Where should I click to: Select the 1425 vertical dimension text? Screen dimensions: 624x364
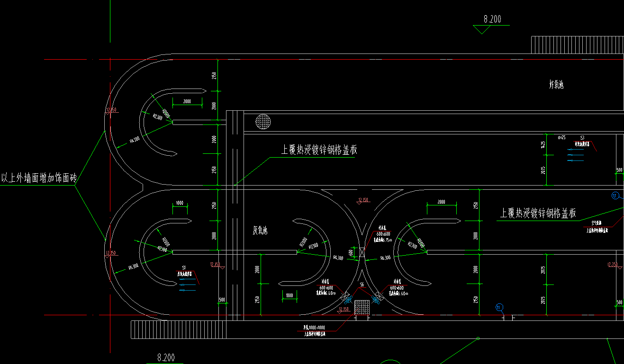point(543,144)
